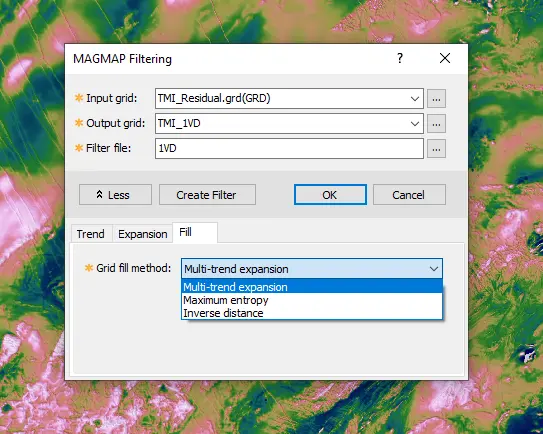Open the dialog help question mark

[x=400, y=58]
